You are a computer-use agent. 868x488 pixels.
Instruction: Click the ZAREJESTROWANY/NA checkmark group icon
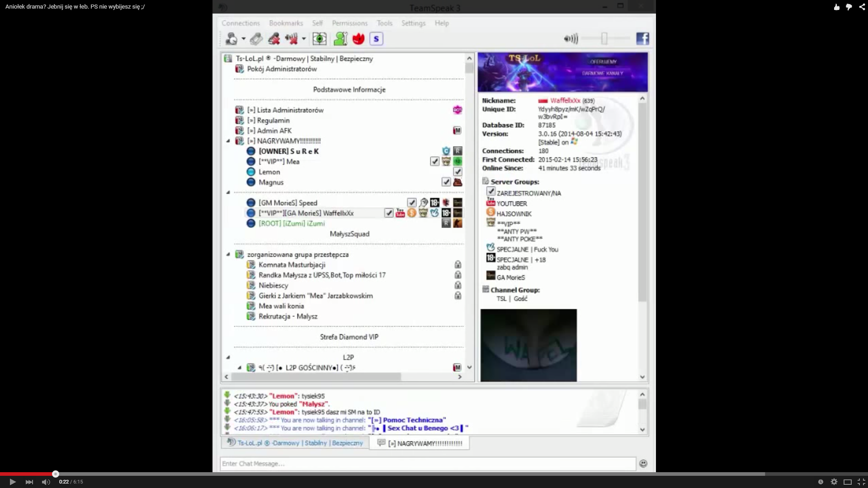tap(491, 192)
